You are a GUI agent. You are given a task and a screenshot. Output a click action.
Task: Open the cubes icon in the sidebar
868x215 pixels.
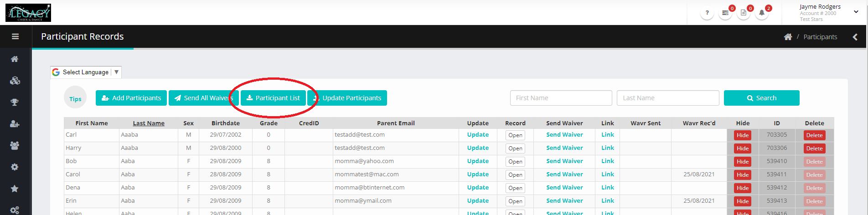point(15,81)
